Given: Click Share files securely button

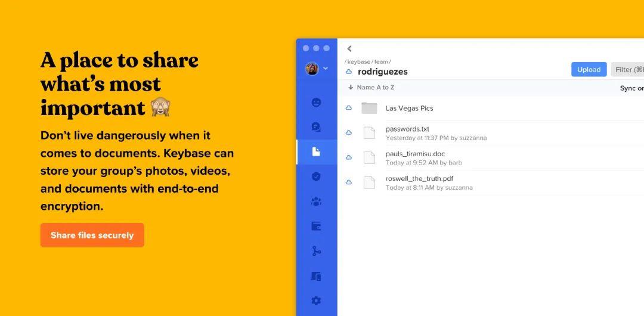Looking at the screenshot, I should (x=92, y=235).
